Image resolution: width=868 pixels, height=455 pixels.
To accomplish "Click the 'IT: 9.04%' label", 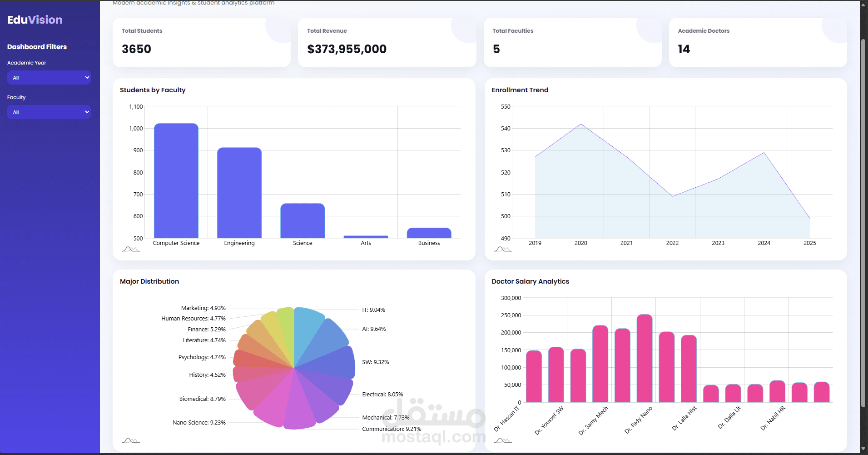I will (x=373, y=310).
